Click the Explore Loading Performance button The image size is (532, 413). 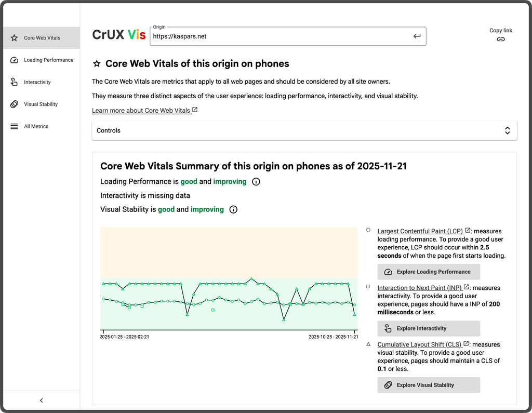point(429,272)
